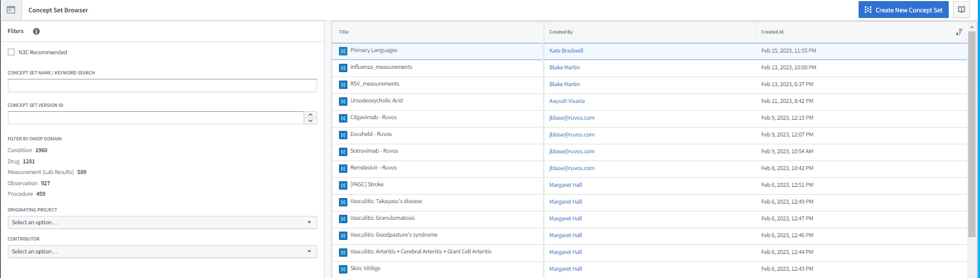The height and width of the screenshot is (278, 980).
Task: Click the results list vertical scrollbar
Action: 972,134
